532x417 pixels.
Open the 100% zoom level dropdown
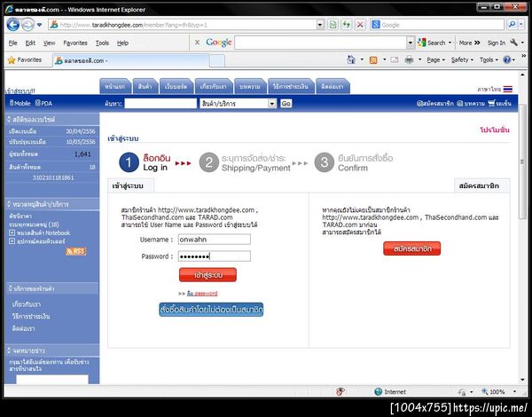pos(514,391)
